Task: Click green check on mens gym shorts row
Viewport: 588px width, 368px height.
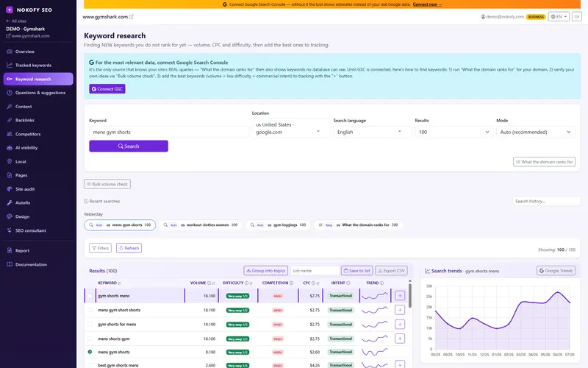Action: 90,353
